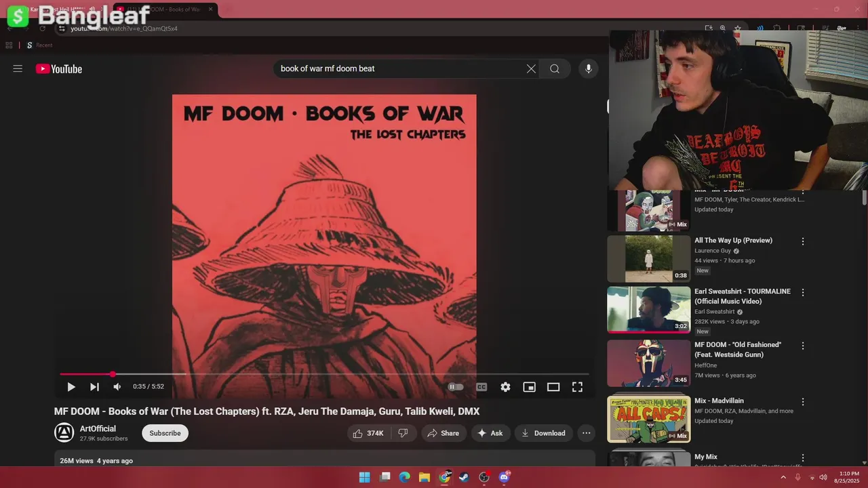Go to the YouTube home logo

click(59, 68)
